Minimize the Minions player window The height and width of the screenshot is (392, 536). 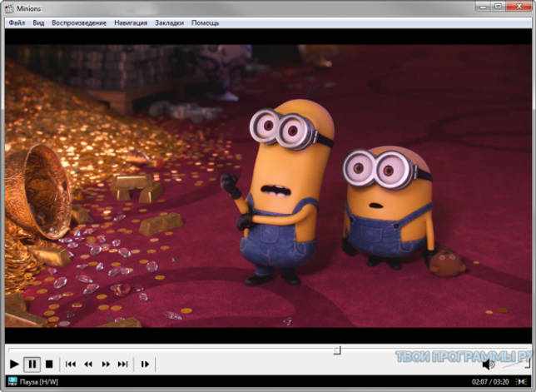(483, 6)
